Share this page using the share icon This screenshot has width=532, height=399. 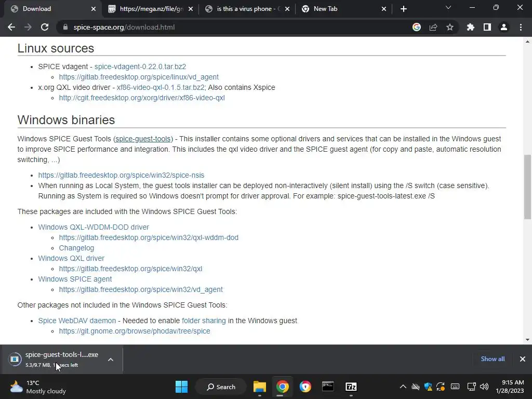pos(433,27)
